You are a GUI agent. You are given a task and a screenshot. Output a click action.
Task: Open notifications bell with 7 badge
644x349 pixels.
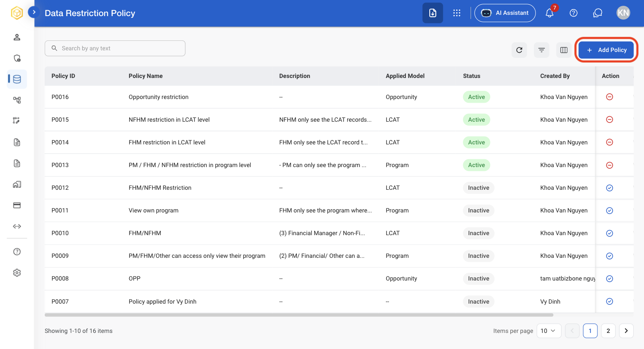tap(549, 13)
